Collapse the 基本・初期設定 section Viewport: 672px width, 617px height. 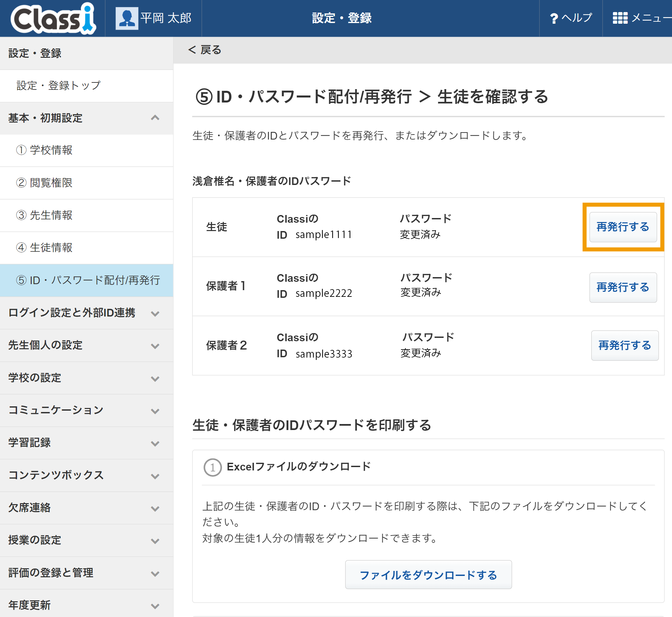(x=86, y=118)
